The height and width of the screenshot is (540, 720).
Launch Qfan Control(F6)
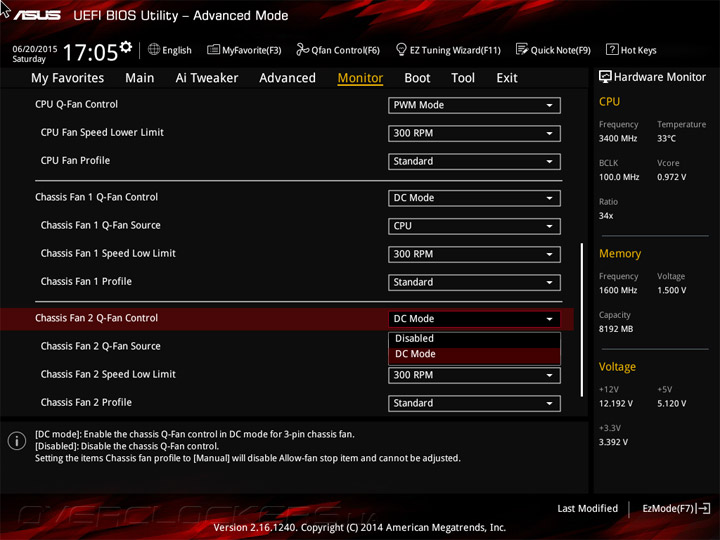(x=338, y=50)
